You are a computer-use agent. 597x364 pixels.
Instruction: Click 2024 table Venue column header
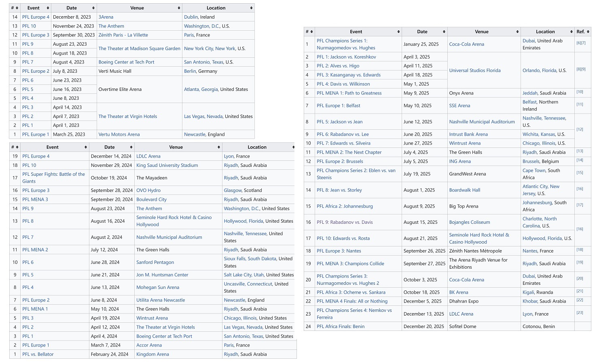coord(176,147)
